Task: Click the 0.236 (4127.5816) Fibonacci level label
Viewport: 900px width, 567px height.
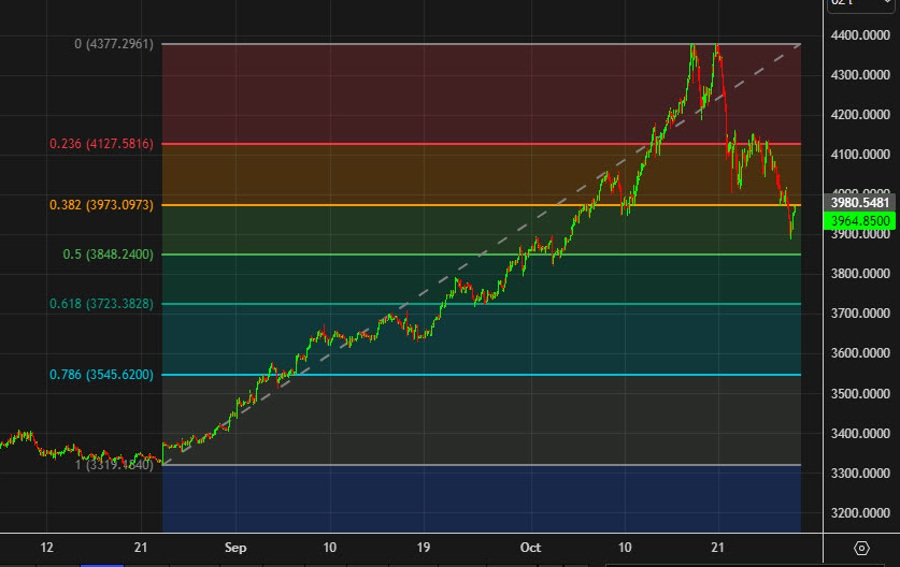Action: pos(101,144)
